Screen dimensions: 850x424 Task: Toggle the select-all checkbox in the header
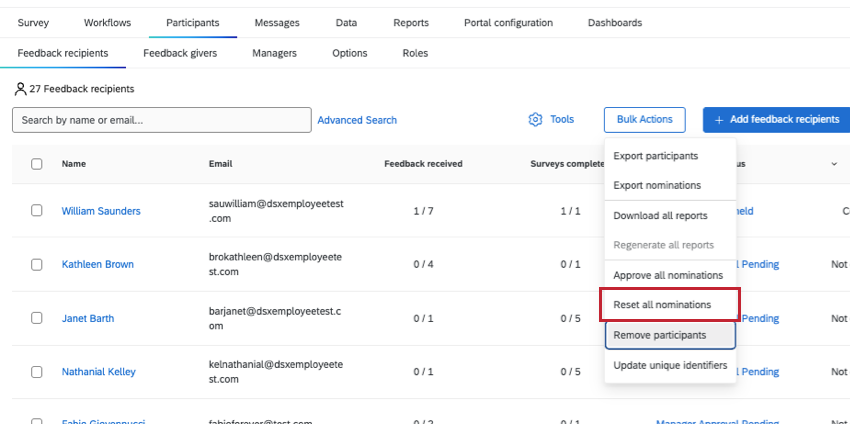[x=36, y=164]
